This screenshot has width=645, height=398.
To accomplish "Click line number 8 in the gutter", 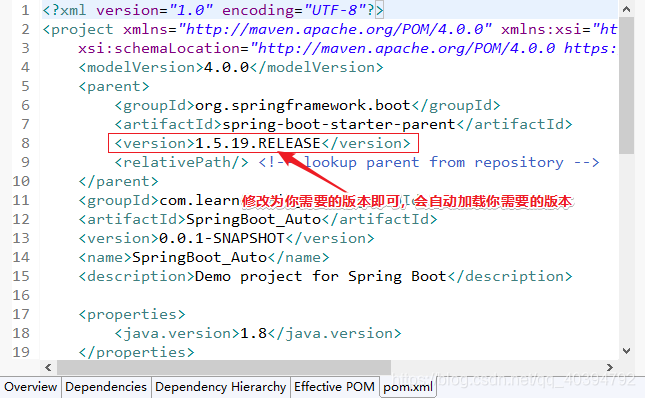I will click(26, 143).
